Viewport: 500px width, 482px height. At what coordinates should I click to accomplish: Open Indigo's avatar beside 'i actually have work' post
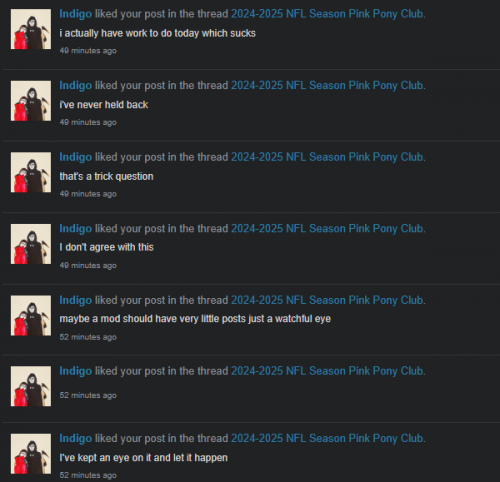click(x=31, y=29)
